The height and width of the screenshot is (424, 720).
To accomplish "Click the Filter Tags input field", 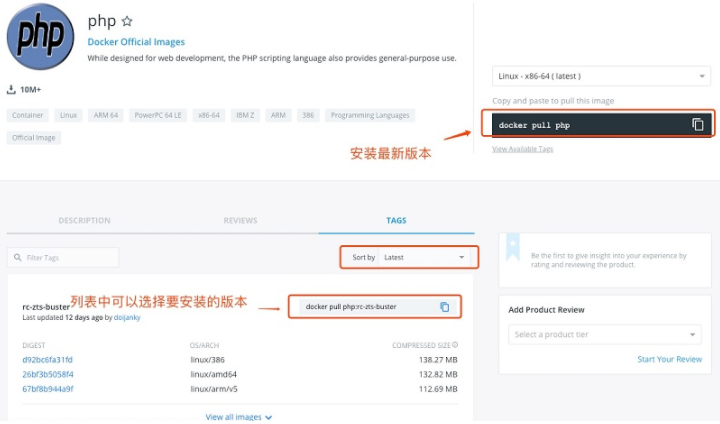I will (x=63, y=257).
